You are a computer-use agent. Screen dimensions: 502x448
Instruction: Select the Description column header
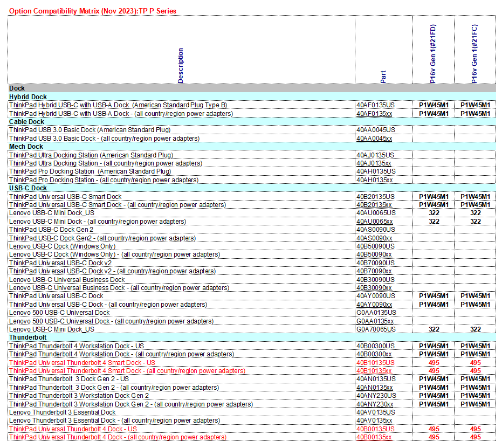point(181,66)
